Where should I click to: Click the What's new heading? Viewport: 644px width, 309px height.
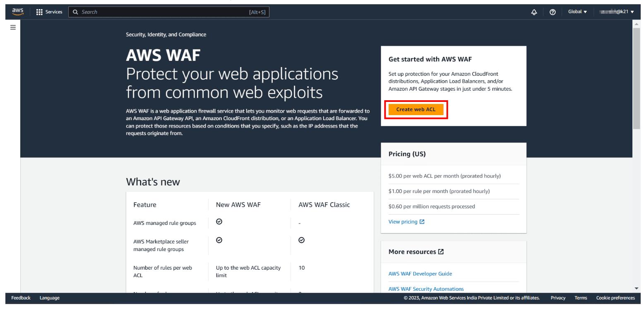pos(153,182)
